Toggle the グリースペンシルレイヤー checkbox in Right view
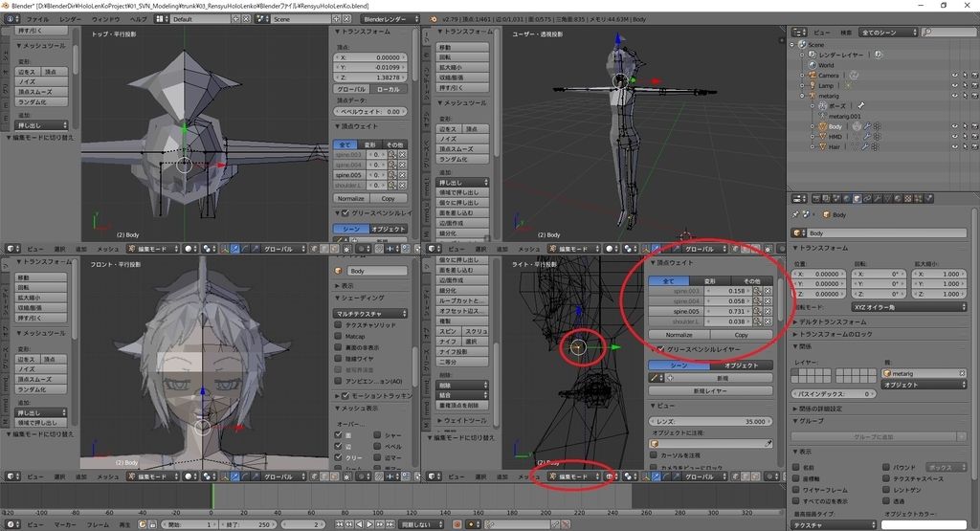Screen dimensions: 980x531 661,349
